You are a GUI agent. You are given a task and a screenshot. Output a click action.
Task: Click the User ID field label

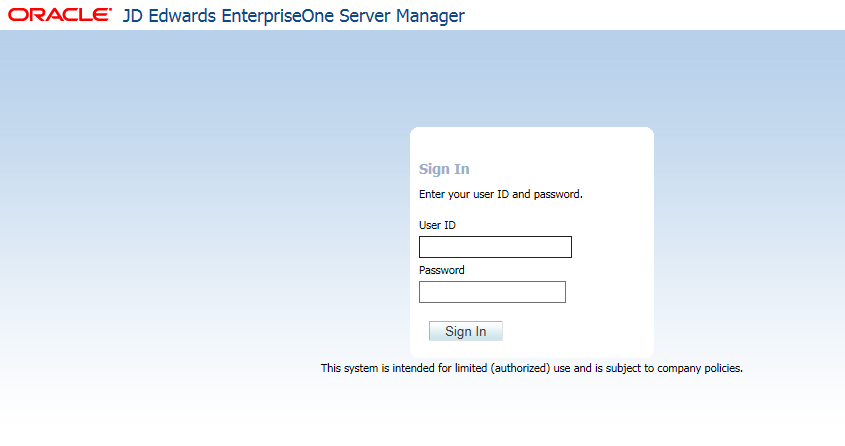[x=437, y=226]
